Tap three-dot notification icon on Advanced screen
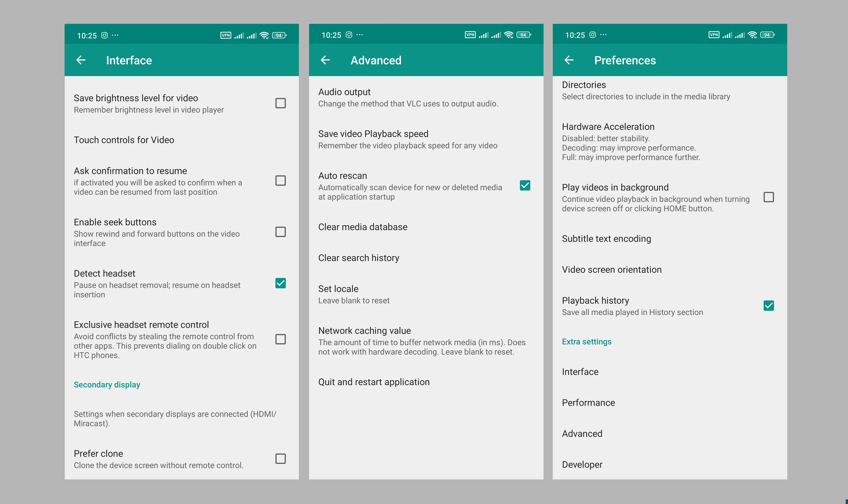The height and width of the screenshot is (504, 848). (x=360, y=35)
